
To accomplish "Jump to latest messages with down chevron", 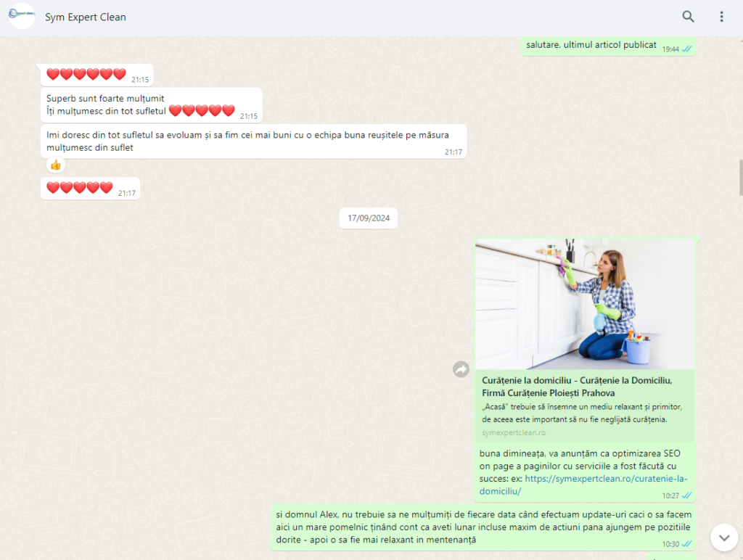I will [x=723, y=538].
